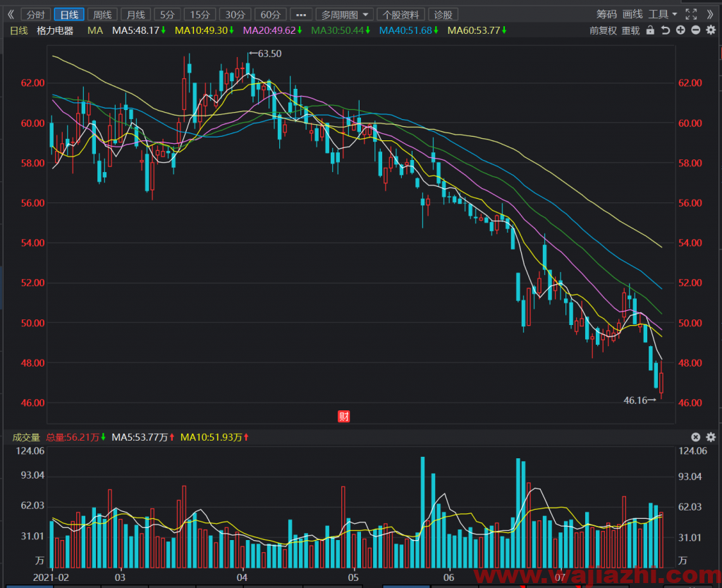Undo zoom with back arrow icon
Viewport: 722px width, 588px height.
(666, 30)
